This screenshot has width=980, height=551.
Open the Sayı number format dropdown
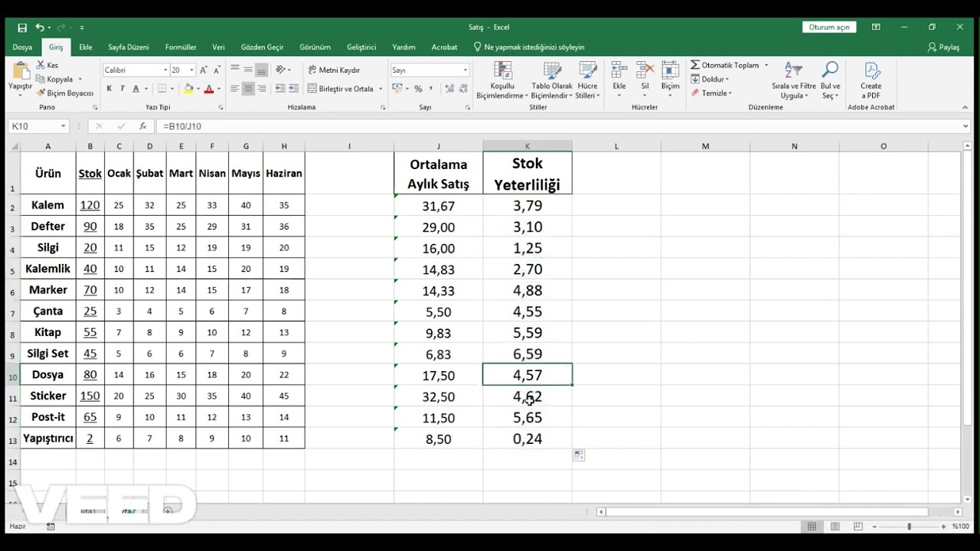(x=465, y=70)
